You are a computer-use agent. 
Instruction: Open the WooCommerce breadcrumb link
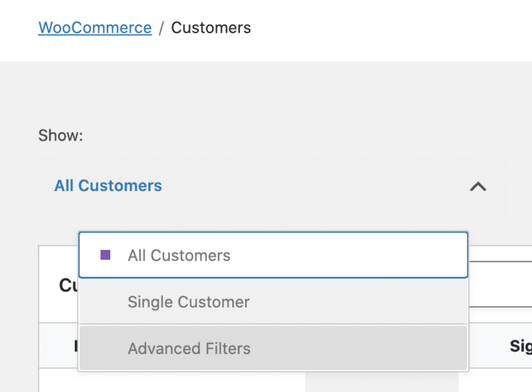pos(95,28)
